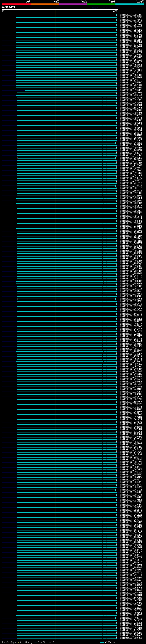The image size is (146, 644).
Task: Select the purple ~60% identity legend segment
Action: pyautogui.click(x=73, y=4)
